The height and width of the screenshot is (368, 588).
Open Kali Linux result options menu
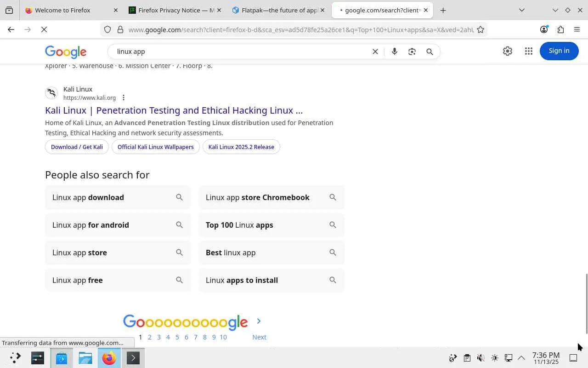pos(124,98)
